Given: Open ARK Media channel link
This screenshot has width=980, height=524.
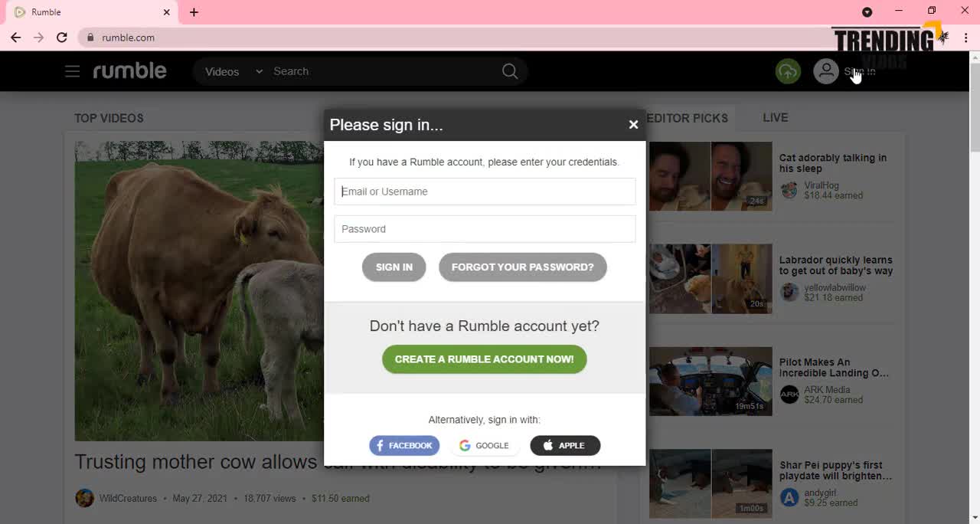Looking at the screenshot, I should pos(827,390).
